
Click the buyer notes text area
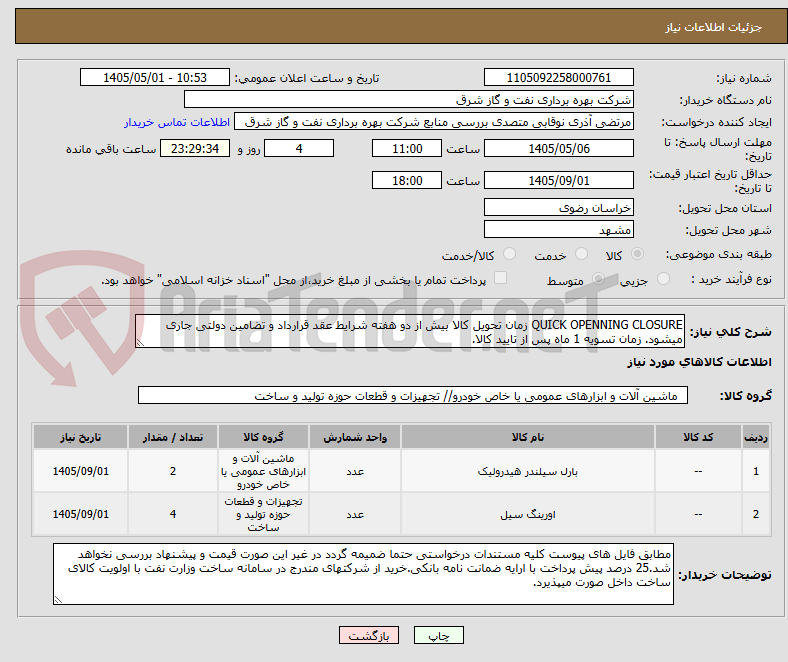point(363,574)
